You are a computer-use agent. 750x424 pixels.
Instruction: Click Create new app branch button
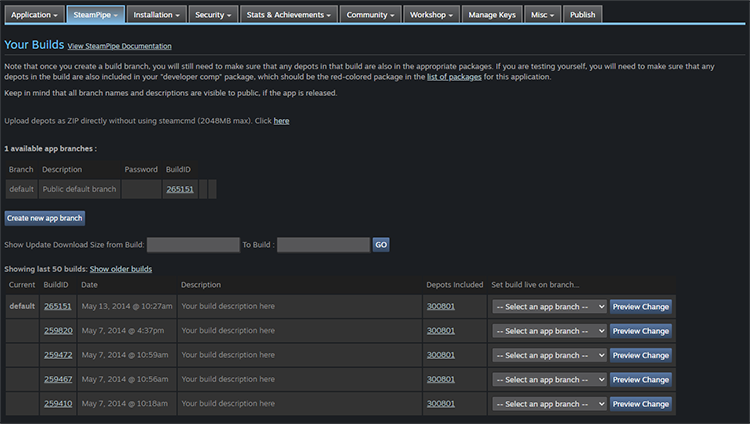click(x=45, y=218)
